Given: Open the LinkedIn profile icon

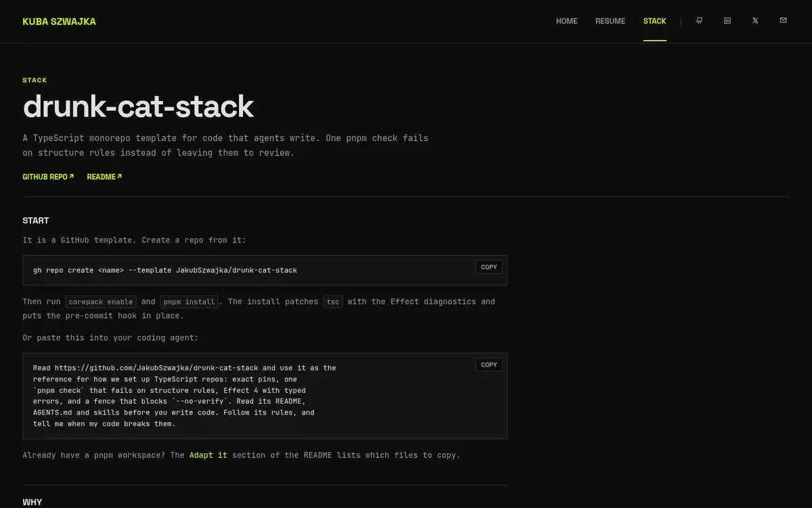Looking at the screenshot, I should pyautogui.click(x=727, y=21).
